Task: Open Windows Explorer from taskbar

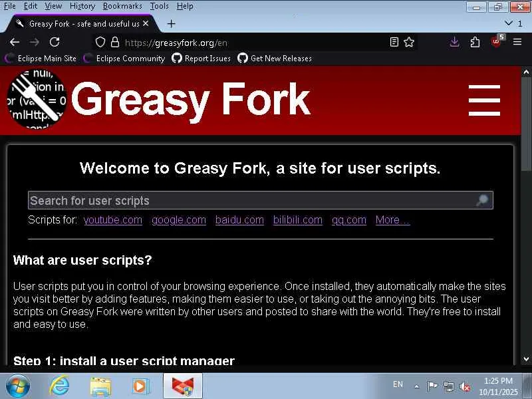Action: [101, 386]
